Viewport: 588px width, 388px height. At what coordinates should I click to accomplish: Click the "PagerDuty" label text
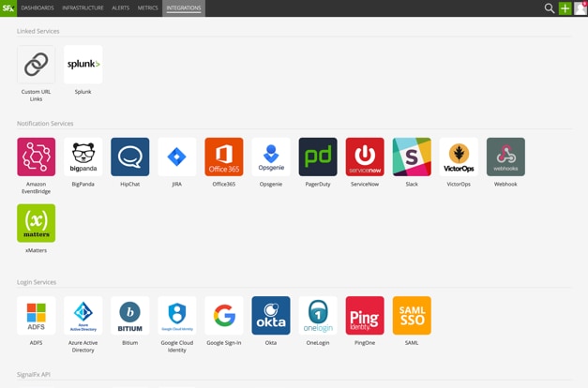click(318, 184)
